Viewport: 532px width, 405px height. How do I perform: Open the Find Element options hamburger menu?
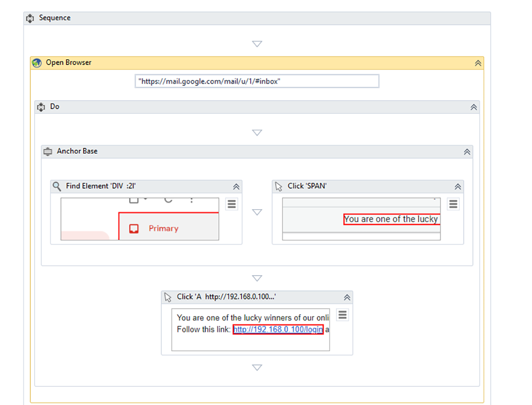coord(232,204)
